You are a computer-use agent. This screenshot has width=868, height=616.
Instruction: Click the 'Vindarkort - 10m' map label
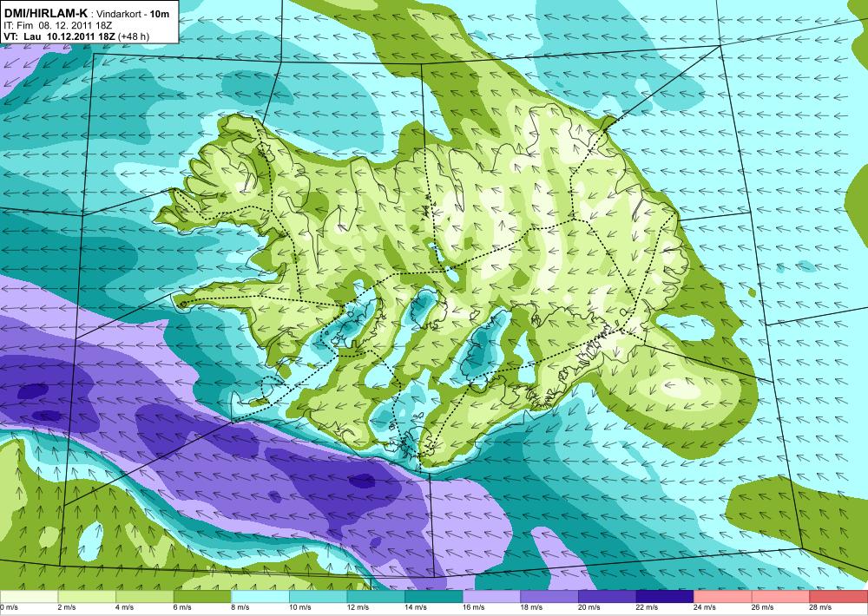[133, 14]
